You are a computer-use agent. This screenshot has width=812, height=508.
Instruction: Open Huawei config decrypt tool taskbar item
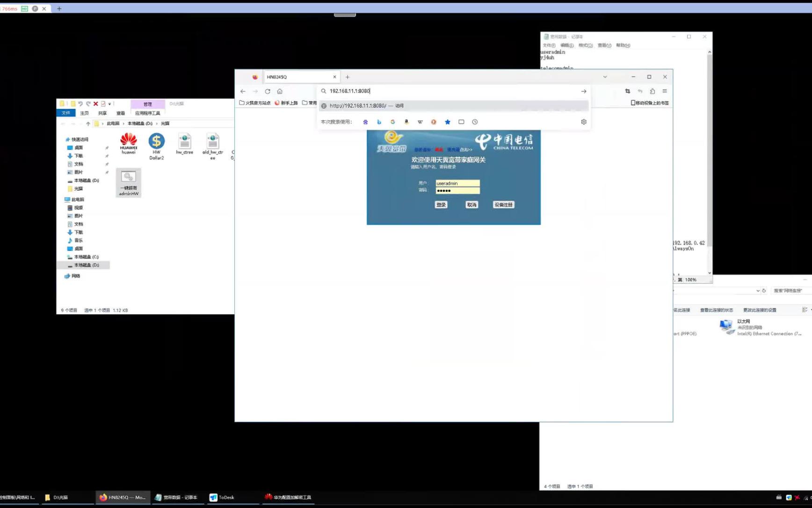[288, 497]
